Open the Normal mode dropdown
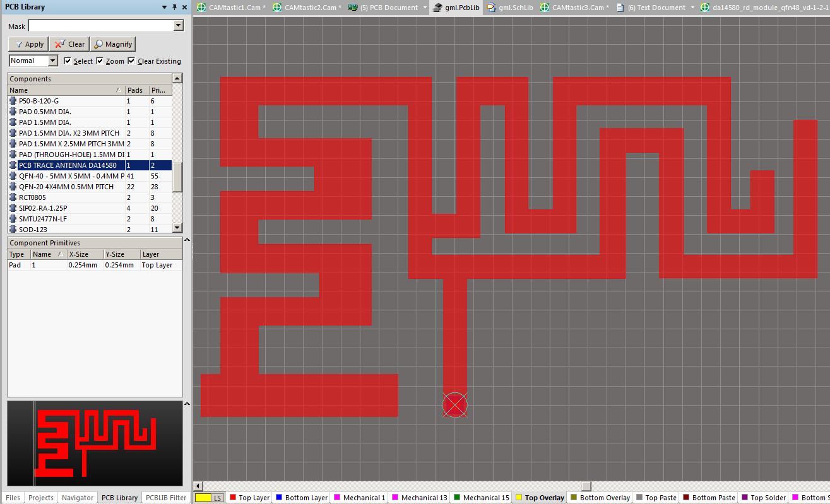The height and width of the screenshot is (504, 830). 52,61
